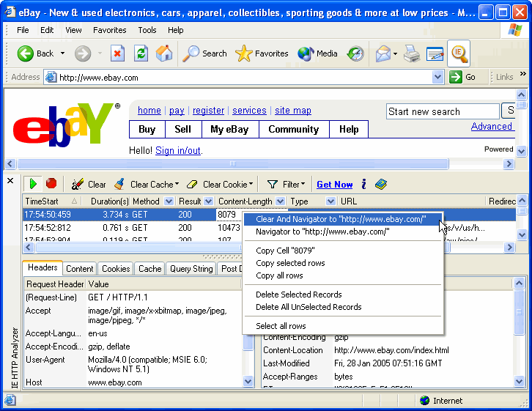Open the Media globe toolbar button
Image resolution: width=532 pixels, height=411 pixels.
317,53
